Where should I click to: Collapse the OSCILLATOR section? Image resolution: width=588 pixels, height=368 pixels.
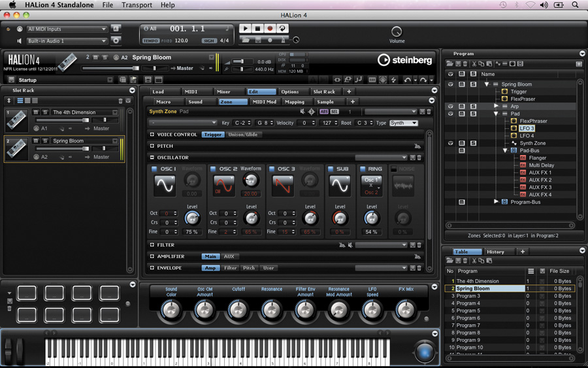click(152, 158)
